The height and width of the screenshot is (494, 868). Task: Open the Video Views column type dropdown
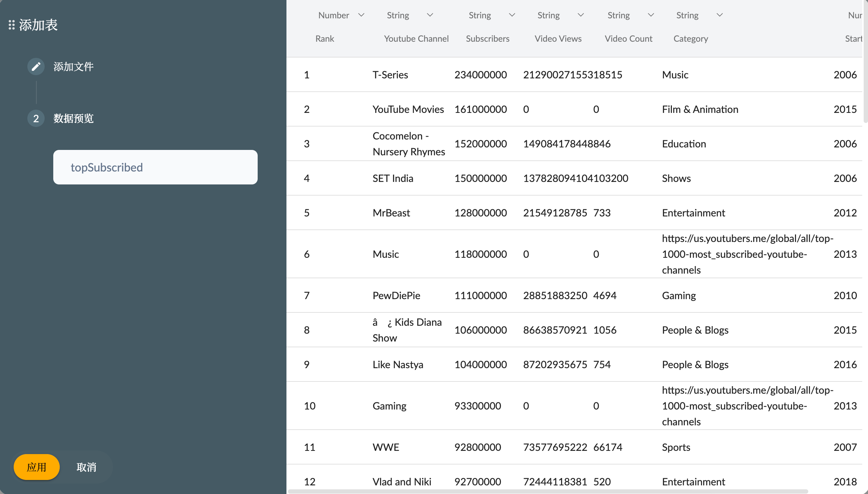(x=580, y=15)
